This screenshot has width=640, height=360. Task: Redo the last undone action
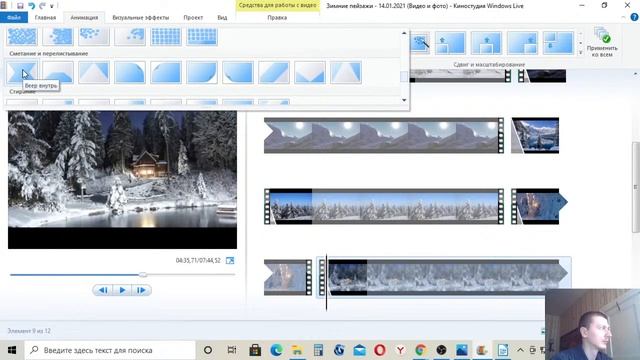[42, 6]
